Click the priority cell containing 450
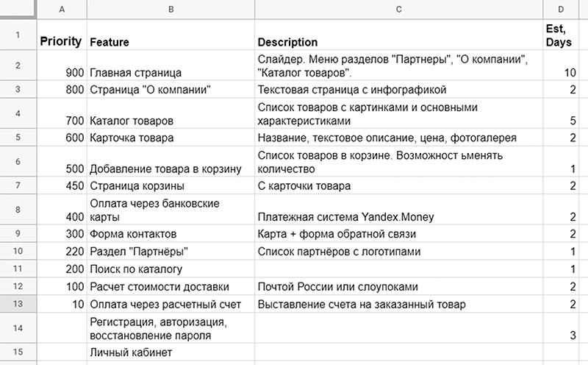Image resolution: width=588 pixels, height=365 pixels. 60,185
